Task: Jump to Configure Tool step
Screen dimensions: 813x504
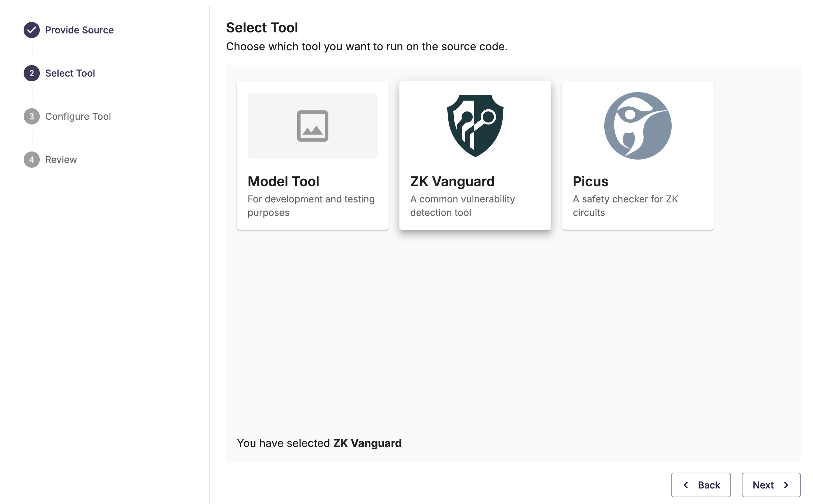Action: pyautogui.click(x=78, y=116)
